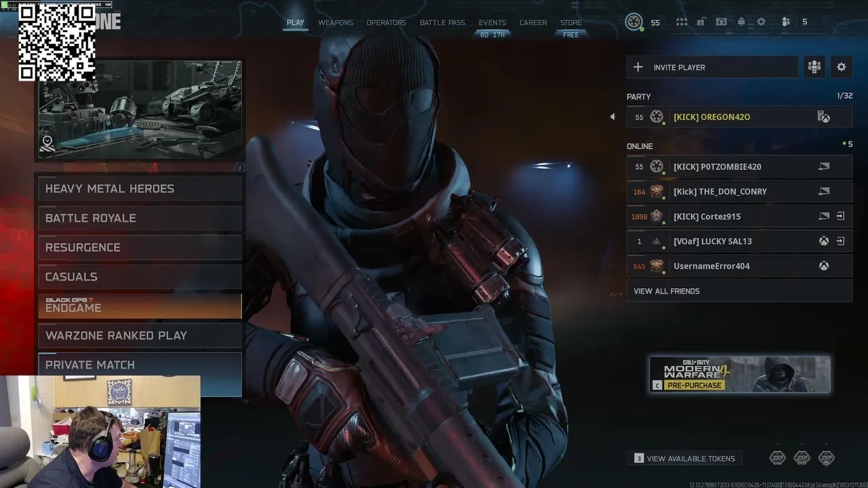868x488 pixels.
Task: Click the PC platform icon for P0TZOMBIE420
Action: 824,167
